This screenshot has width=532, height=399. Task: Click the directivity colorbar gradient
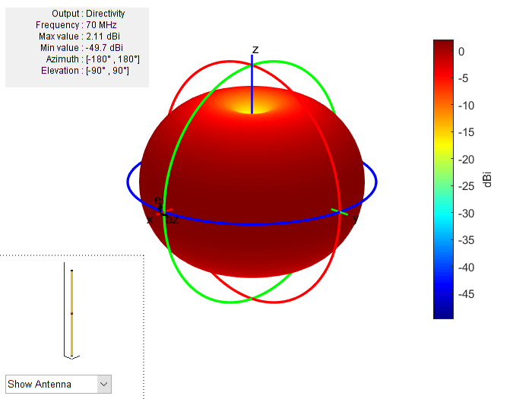(x=443, y=179)
